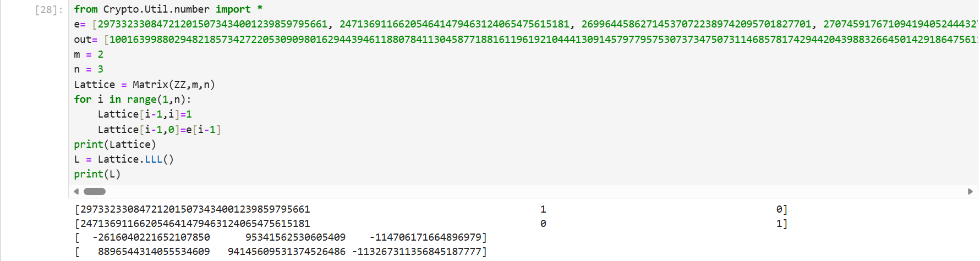Place cursor on the 'n = 3' line
Image resolution: width=980 pixels, height=261 pixels.
click(89, 69)
